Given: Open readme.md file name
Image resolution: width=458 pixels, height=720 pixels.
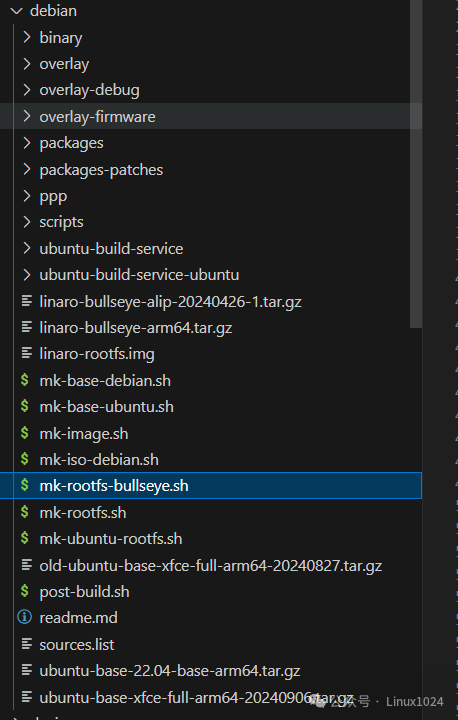Looking at the screenshot, I should tap(79, 618).
